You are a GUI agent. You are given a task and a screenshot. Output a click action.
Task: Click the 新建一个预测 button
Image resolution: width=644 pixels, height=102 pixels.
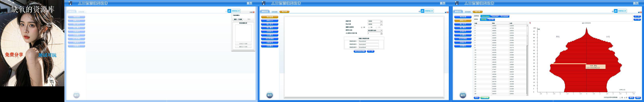click(x=238, y=19)
